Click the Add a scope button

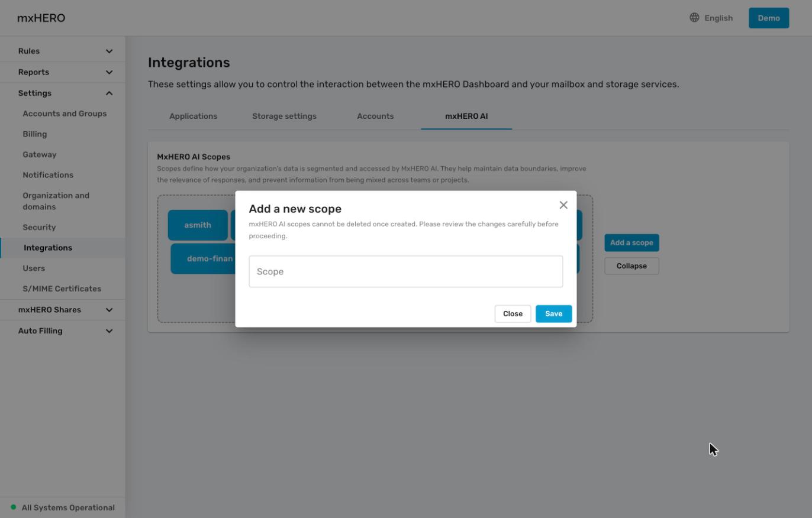631,243
